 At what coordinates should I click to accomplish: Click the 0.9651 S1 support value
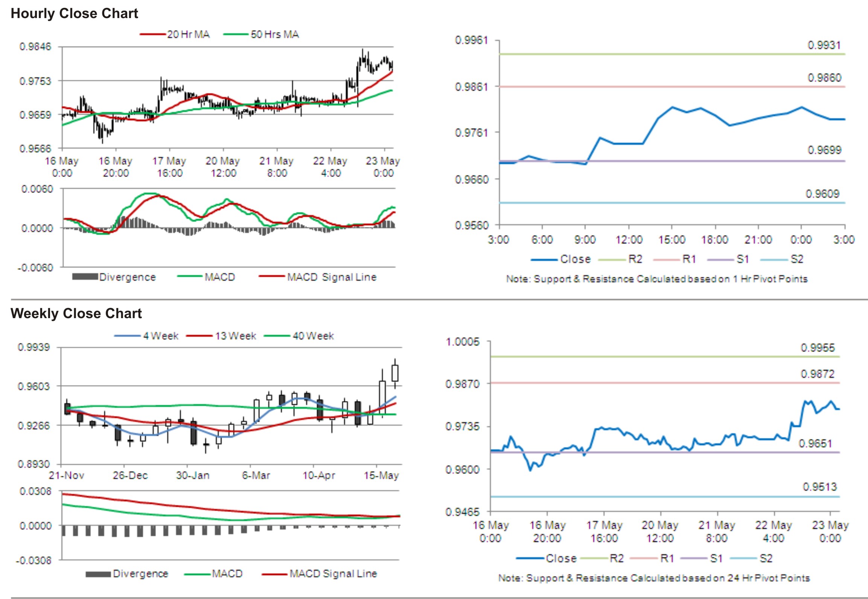pyautogui.click(x=815, y=444)
